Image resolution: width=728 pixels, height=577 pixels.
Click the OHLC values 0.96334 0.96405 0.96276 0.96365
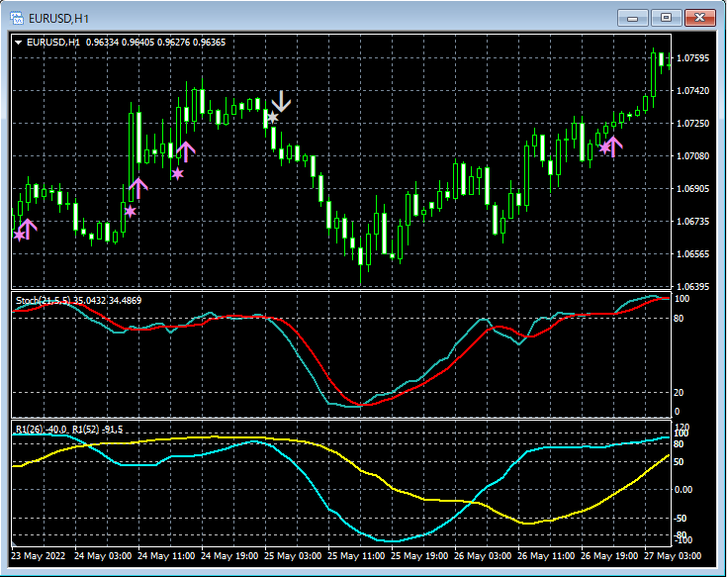click(x=155, y=43)
